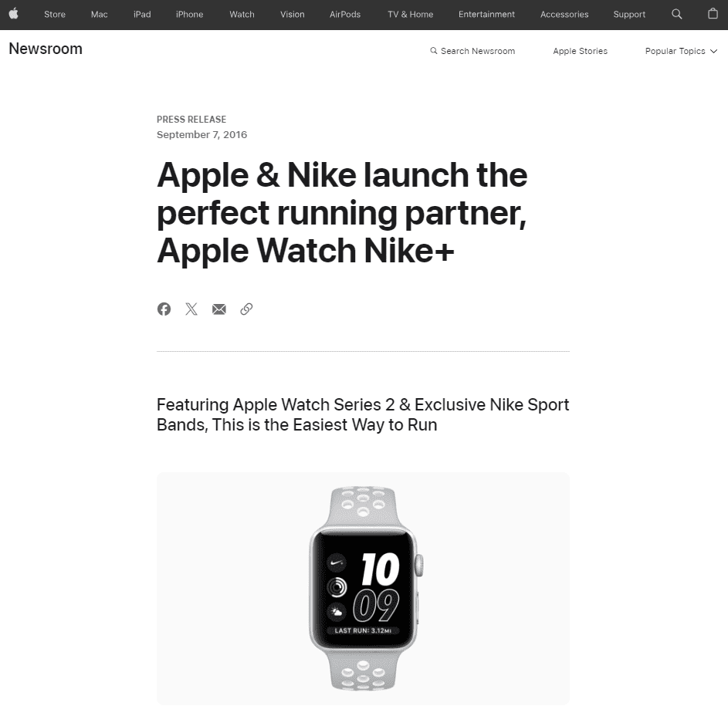728x706 pixels.
Task: Go to the iPad section
Action: click(142, 15)
